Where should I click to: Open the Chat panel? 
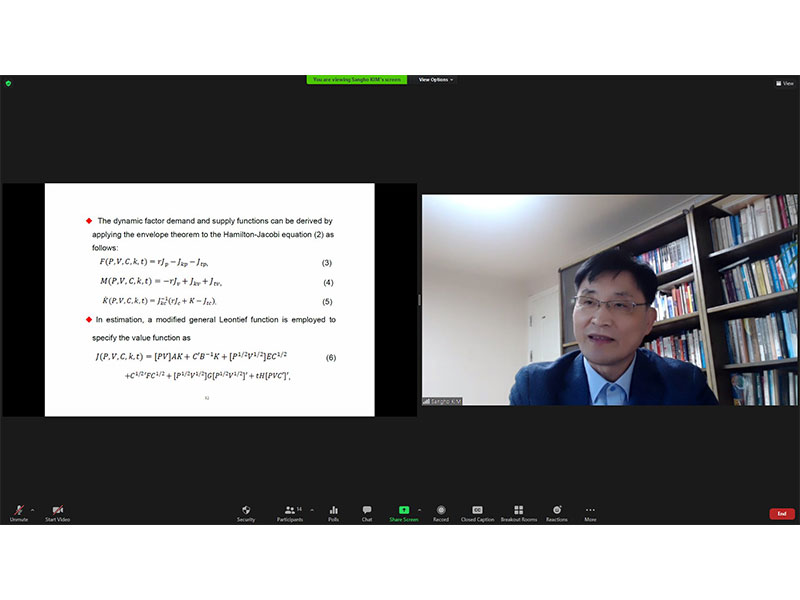pyautogui.click(x=367, y=512)
